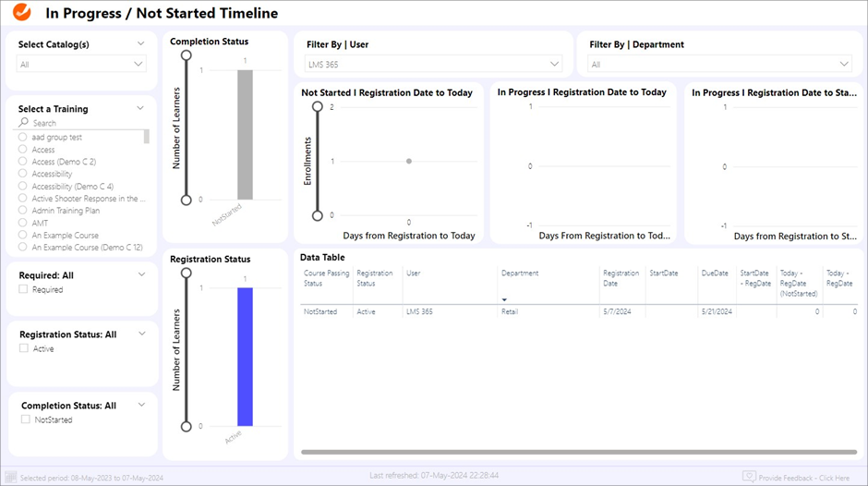Click the feedback icon in the footer

[749, 477]
